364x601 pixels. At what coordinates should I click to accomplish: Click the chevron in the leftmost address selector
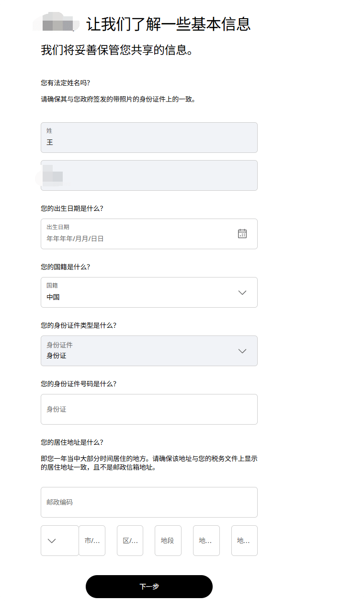pyautogui.click(x=59, y=541)
